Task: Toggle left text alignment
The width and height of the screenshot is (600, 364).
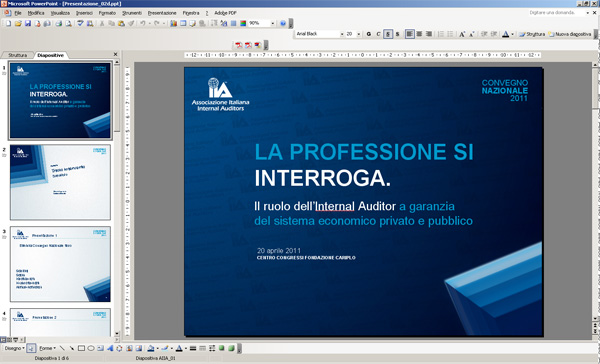Action: point(409,34)
